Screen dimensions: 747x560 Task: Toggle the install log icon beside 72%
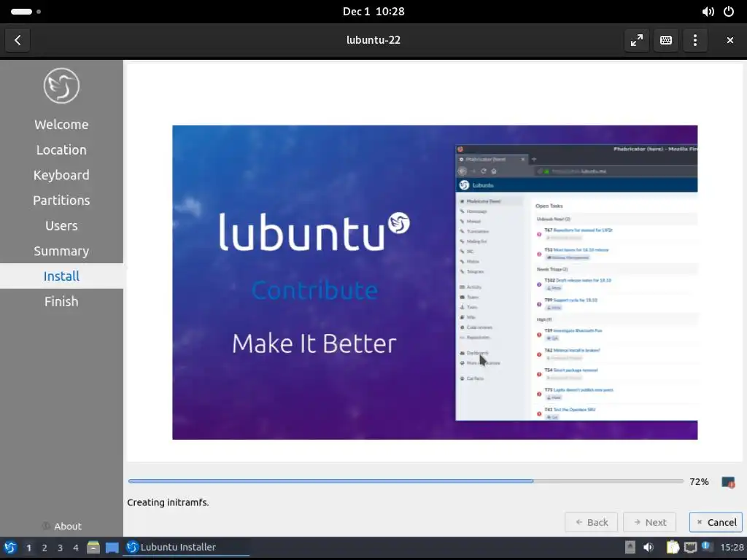pos(728,482)
